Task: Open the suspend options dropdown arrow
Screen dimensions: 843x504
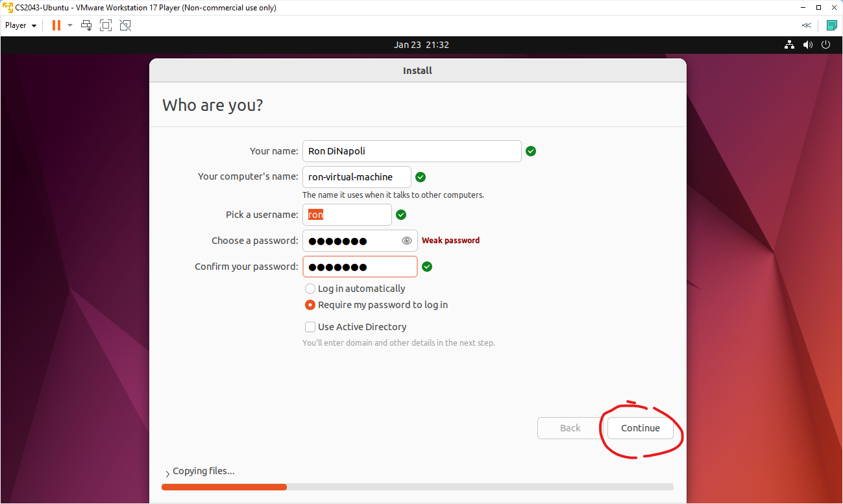Action: (x=69, y=25)
